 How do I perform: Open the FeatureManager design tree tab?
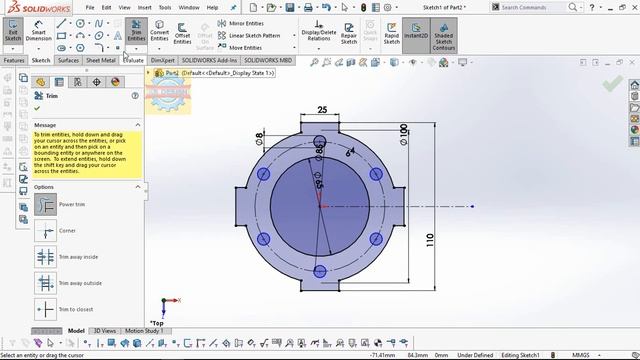[40, 82]
